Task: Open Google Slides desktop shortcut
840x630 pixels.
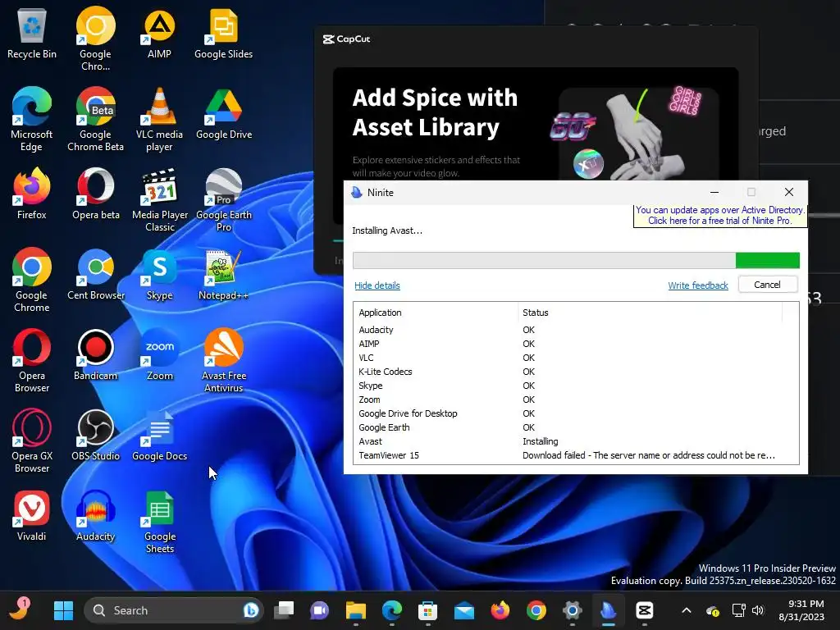Action: (x=223, y=34)
